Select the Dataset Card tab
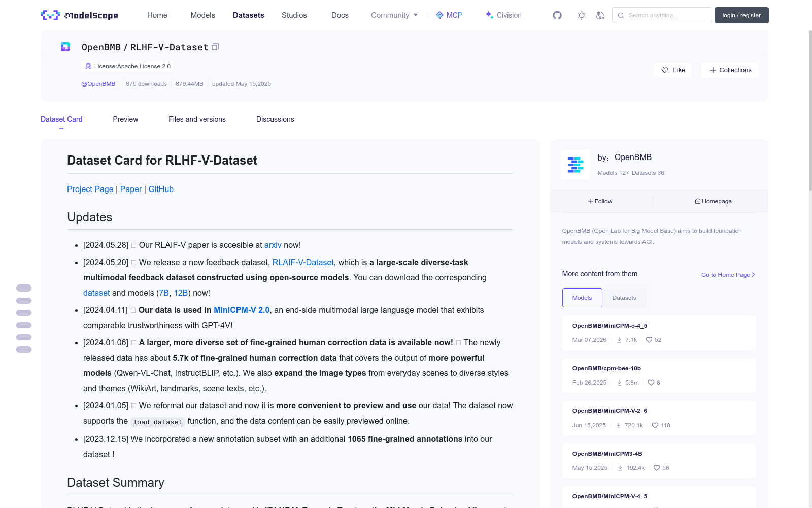Image resolution: width=812 pixels, height=508 pixels. (x=61, y=119)
